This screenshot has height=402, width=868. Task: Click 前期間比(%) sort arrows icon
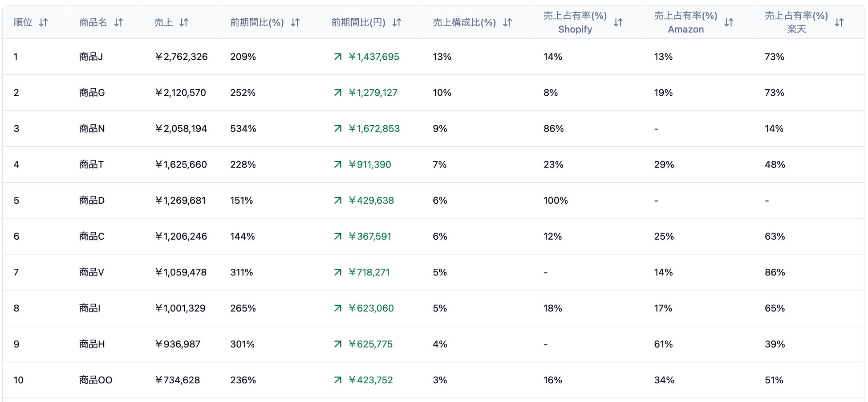point(295,22)
